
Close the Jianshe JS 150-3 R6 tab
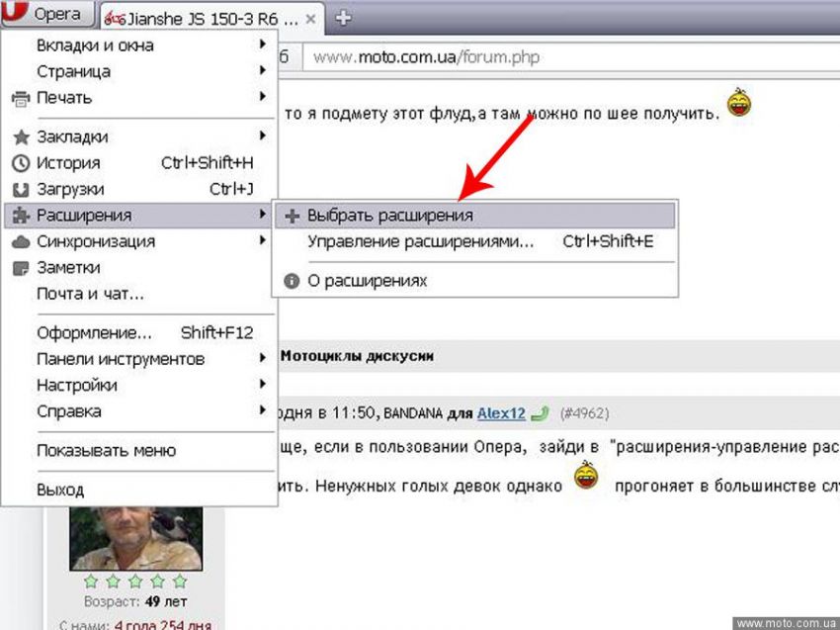click(310, 20)
